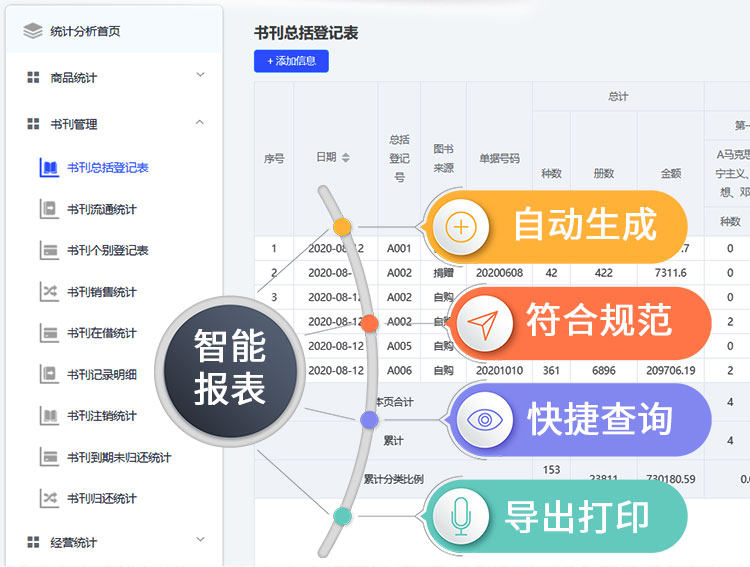Click the 累计分类比例 row label
This screenshot has height=567, width=750.
[394, 479]
